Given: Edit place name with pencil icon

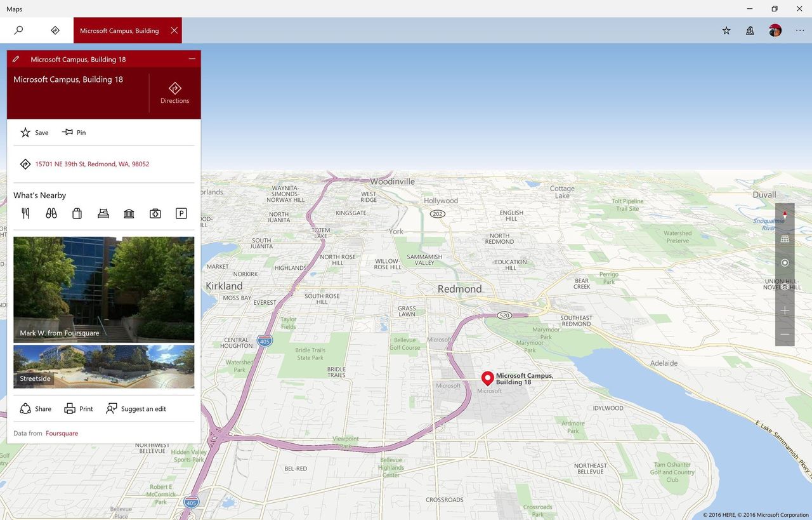Looking at the screenshot, I should click(16, 59).
